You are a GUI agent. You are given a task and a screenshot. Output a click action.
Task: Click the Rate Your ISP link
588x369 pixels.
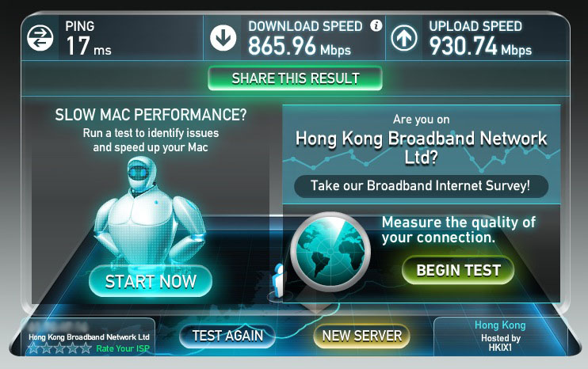point(123,348)
